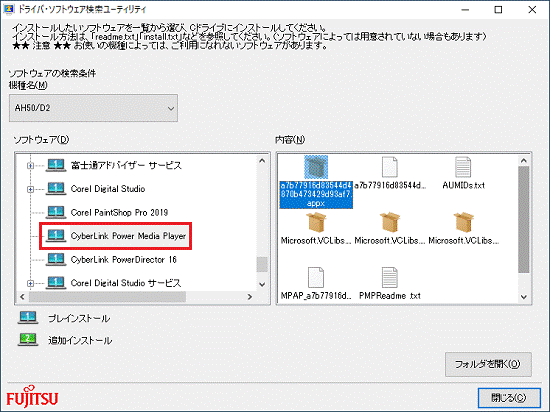This screenshot has height=412, width=550.
Task: Click the 追加インストール legend label
Action: click(x=80, y=340)
